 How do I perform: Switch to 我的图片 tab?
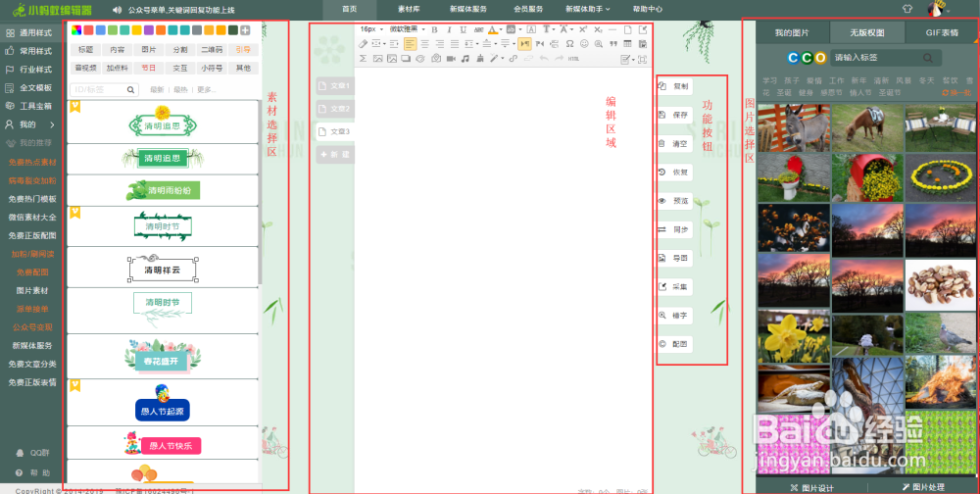pos(793,33)
